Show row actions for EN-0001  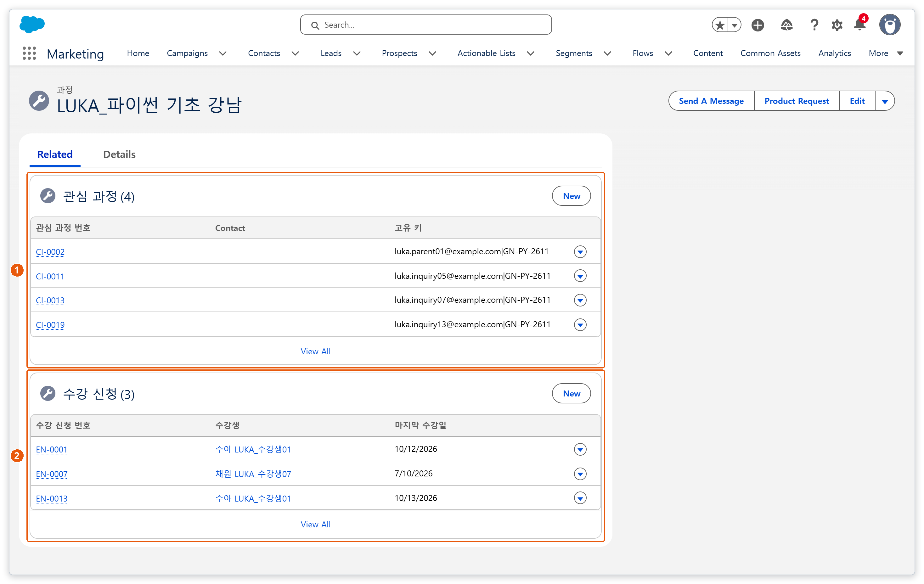(x=580, y=449)
